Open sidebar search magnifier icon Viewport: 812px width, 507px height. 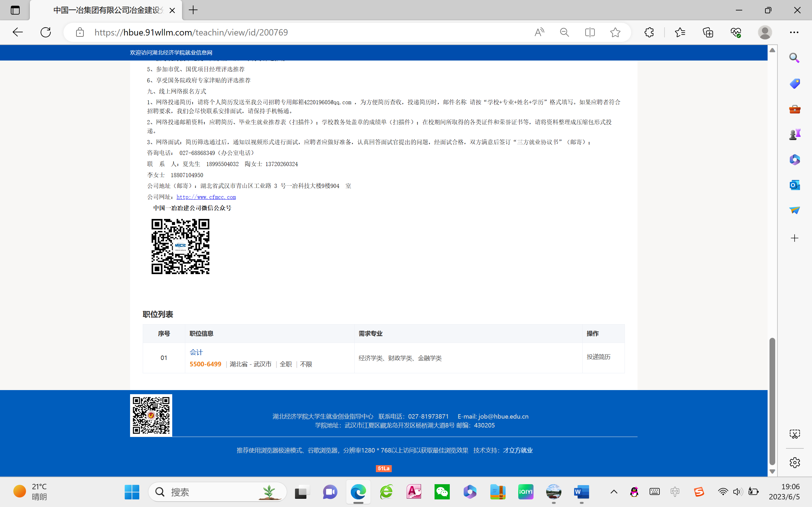click(x=794, y=58)
